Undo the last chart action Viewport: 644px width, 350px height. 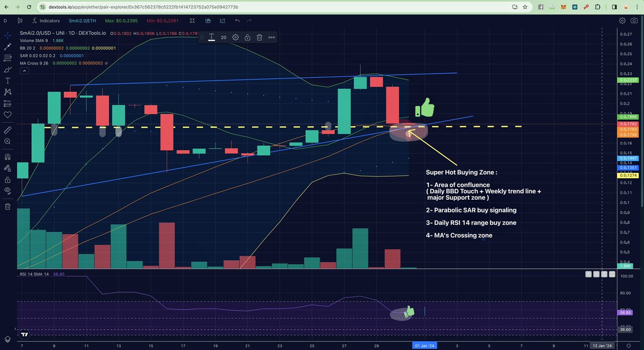tap(237, 20)
